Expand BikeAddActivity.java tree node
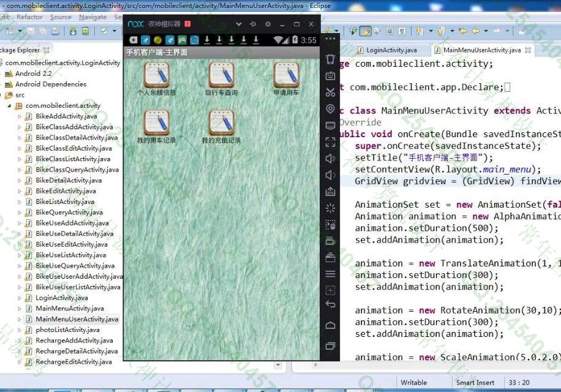Viewport: 561px width, 392px height. click(20, 116)
